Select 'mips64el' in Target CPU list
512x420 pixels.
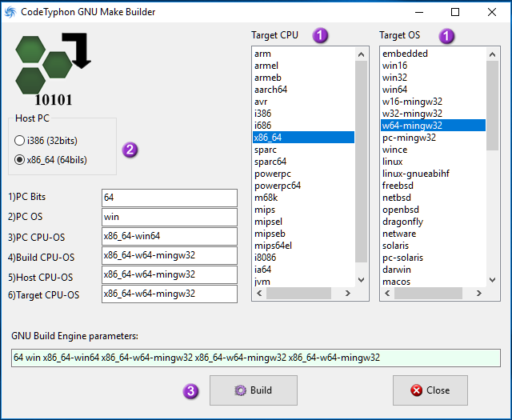304,246
